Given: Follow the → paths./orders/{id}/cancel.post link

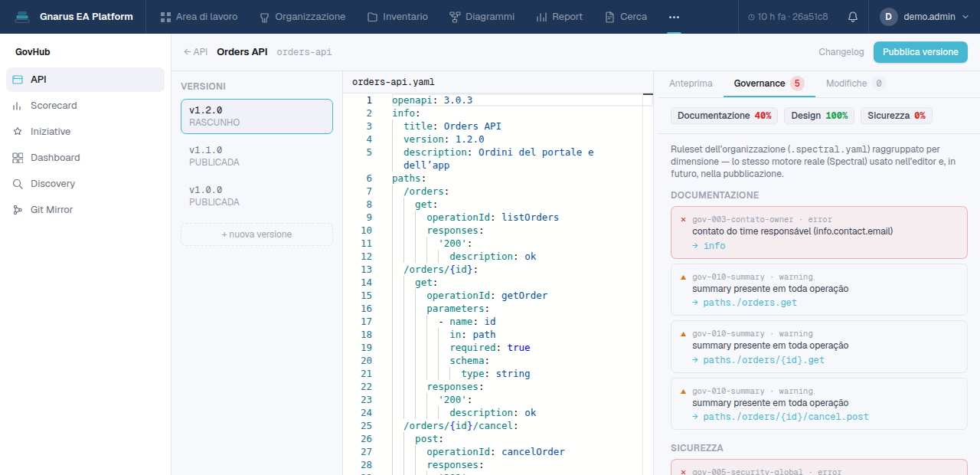Looking at the screenshot, I should coord(780,417).
